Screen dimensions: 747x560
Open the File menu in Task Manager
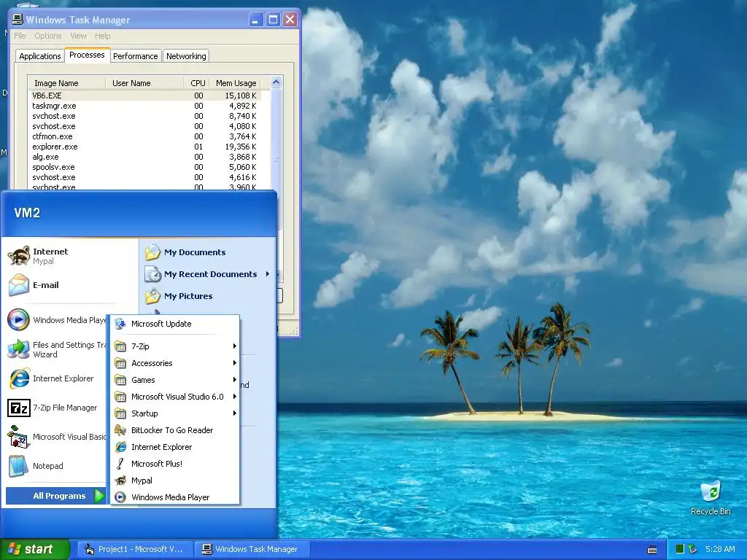20,36
